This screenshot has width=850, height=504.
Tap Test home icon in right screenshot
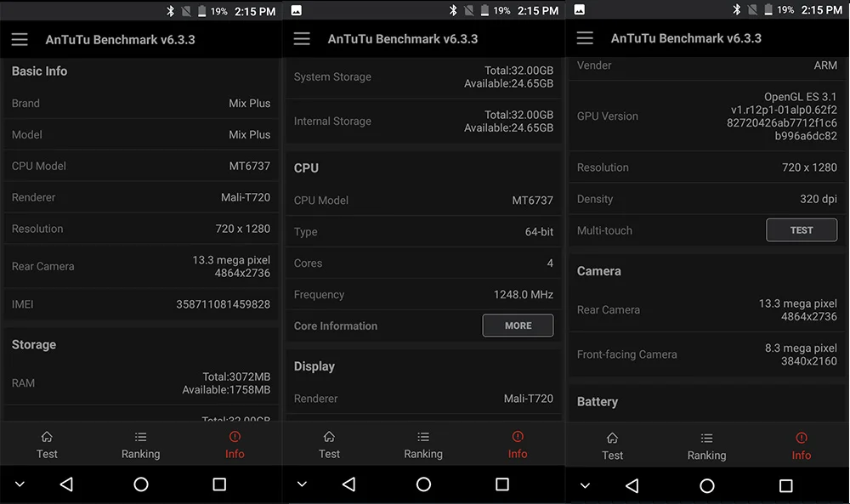[613, 438]
